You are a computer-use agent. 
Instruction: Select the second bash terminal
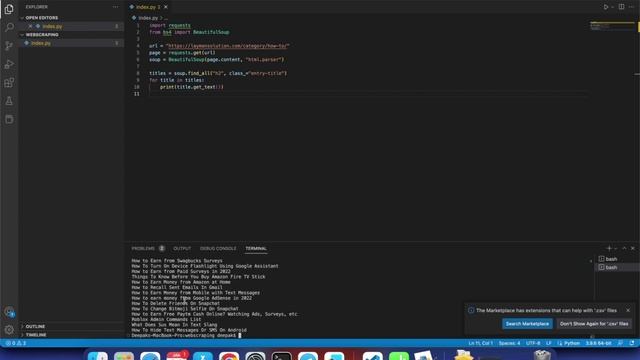click(x=616, y=267)
